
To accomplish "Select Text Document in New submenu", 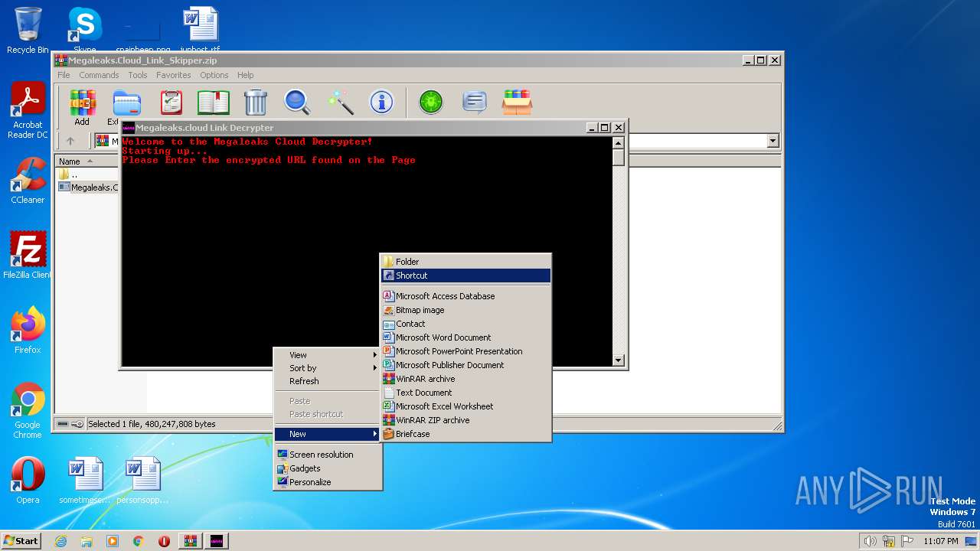I will 465,393.
